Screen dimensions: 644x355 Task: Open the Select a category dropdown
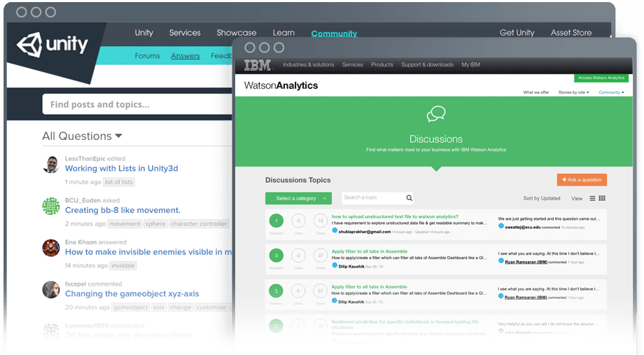pyautogui.click(x=298, y=198)
